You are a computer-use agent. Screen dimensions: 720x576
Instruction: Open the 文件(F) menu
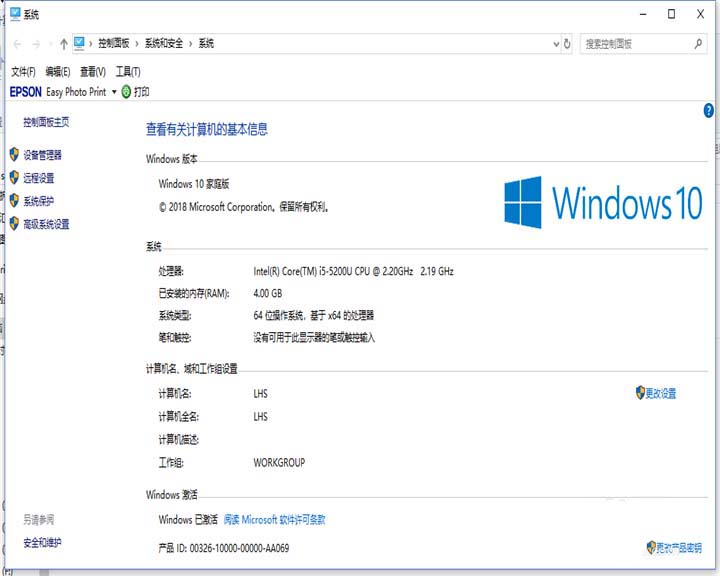click(23, 72)
